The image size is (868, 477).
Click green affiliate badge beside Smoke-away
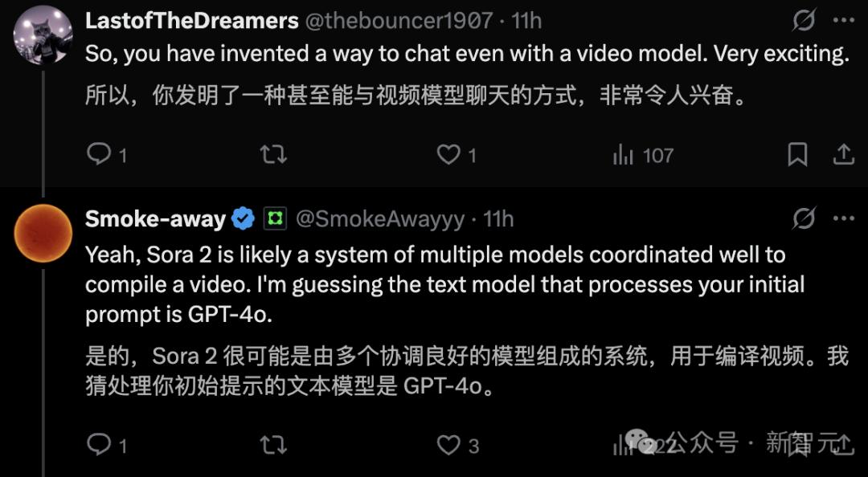pyautogui.click(x=275, y=220)
